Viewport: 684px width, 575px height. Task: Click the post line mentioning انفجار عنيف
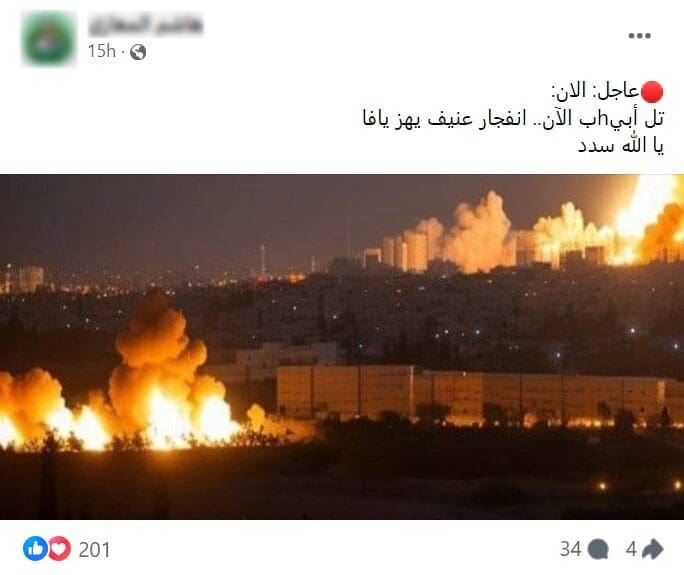[x=513, y=119]
